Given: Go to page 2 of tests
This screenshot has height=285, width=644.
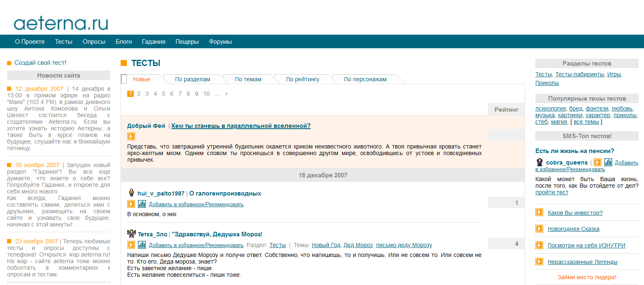Looking at the screenshot, I should coord(139,94).
